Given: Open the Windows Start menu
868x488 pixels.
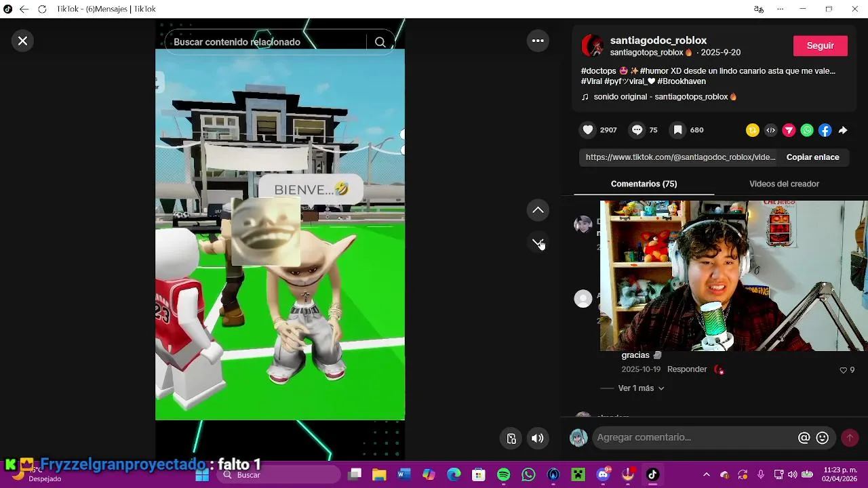Looking at the screenshot, I should pyautogui.click(x=202, y=475).
